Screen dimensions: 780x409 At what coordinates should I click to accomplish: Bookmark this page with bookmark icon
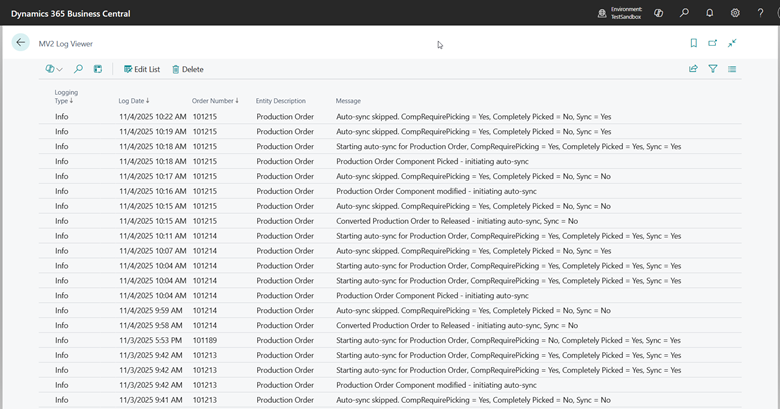click(x=693, y=43)
